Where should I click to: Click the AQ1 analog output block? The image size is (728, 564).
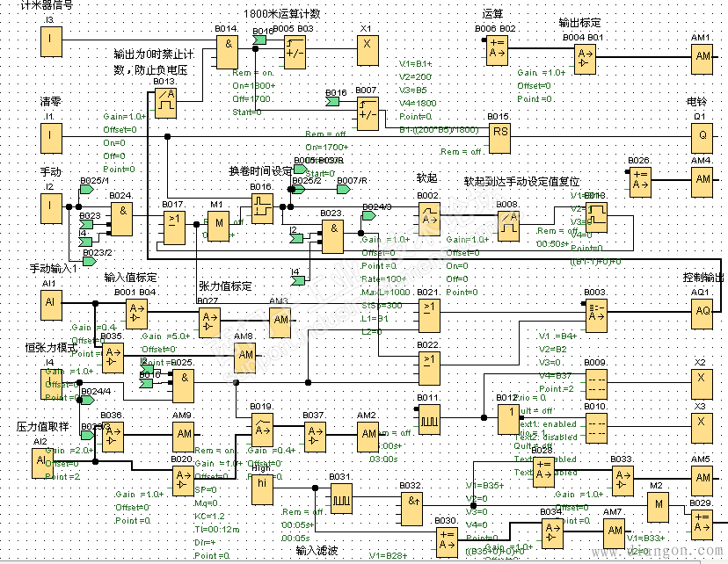701,310
